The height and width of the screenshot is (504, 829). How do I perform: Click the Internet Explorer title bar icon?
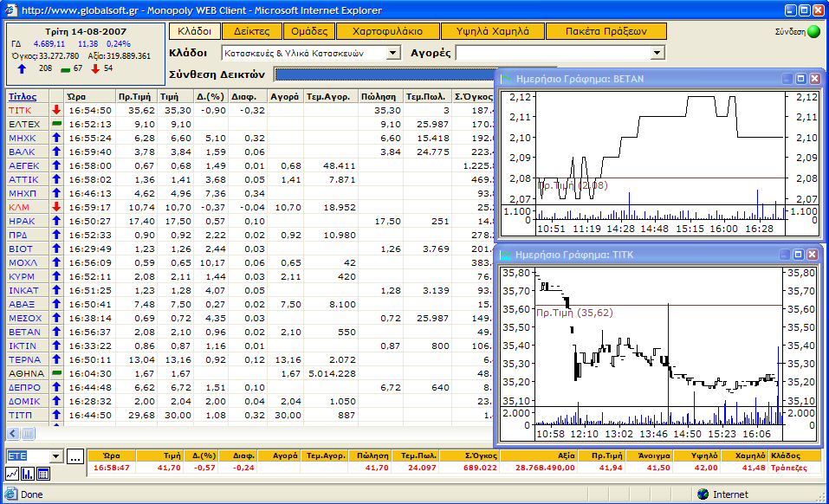tap(10, 10)
